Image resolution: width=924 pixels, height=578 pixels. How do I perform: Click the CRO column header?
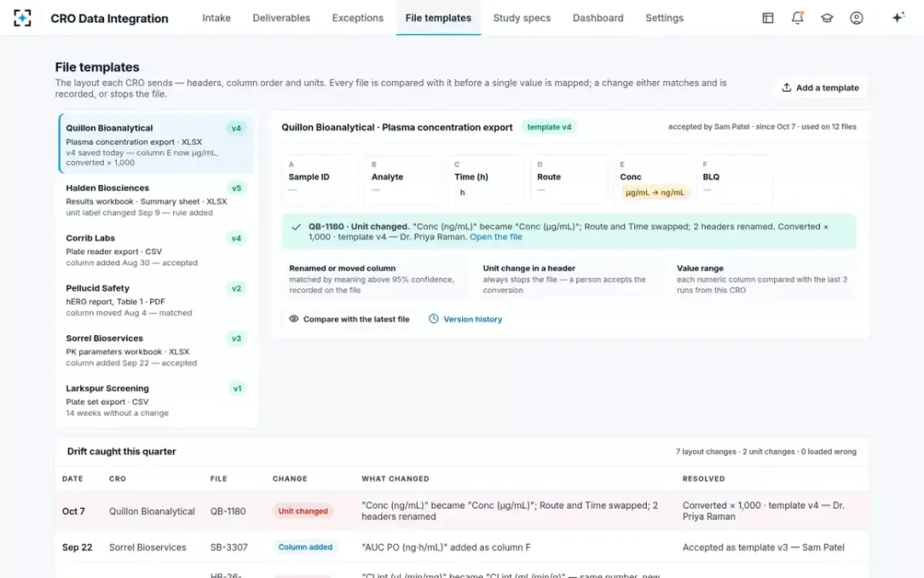(118, 479)
